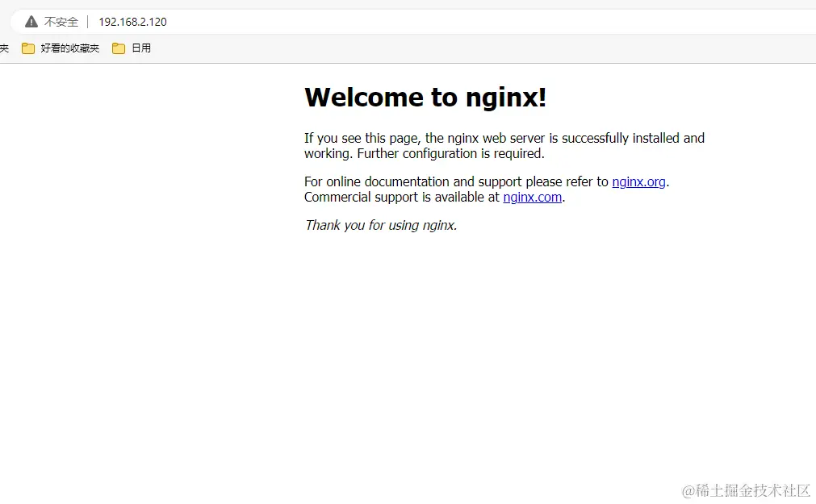The width and height of the screenshot is (816, 504).
Task: Open the 日用 bookmarks folder
Action: (132, 48)
